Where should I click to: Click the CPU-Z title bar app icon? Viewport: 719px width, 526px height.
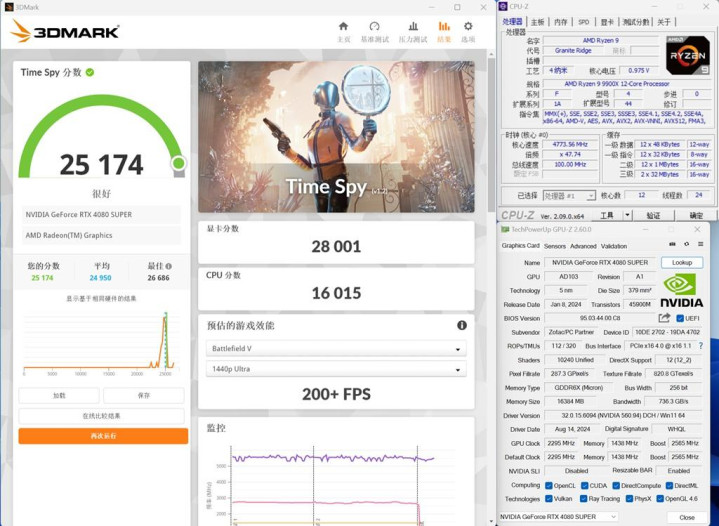pos(503,6)
